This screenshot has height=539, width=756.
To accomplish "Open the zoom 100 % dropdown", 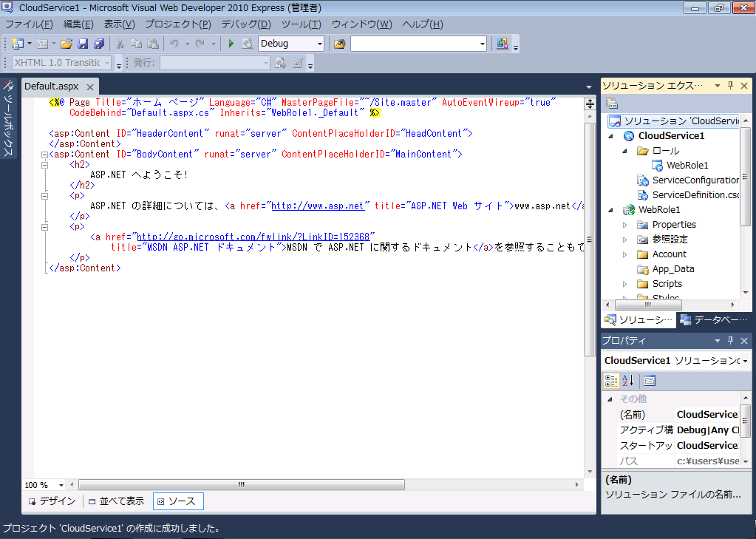I will (x=61, y=485).
